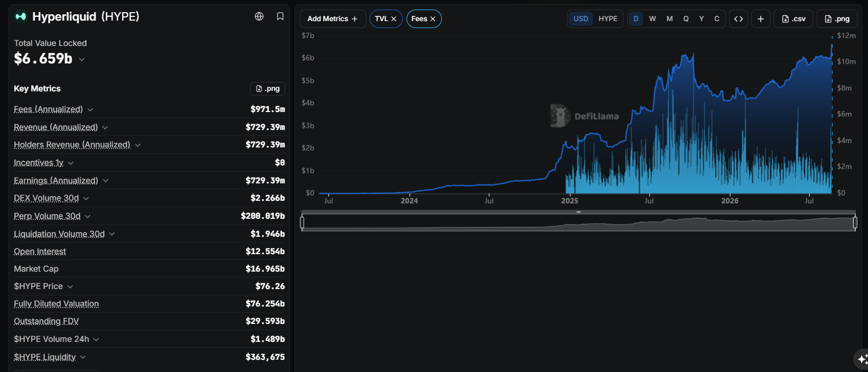
Task: Open the sparkle assistant icon
Action: coord(862,359)
